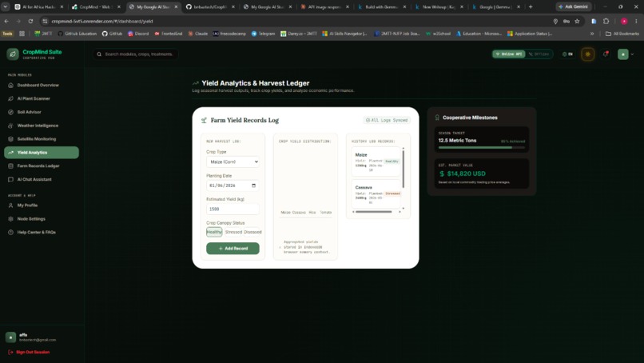
Task: Go to Soil Advisor module
Action: 29,112
